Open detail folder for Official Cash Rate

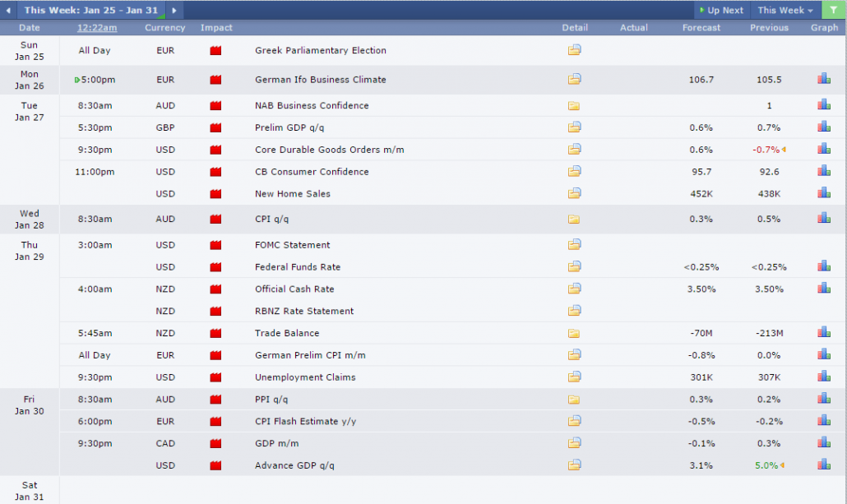574,289
